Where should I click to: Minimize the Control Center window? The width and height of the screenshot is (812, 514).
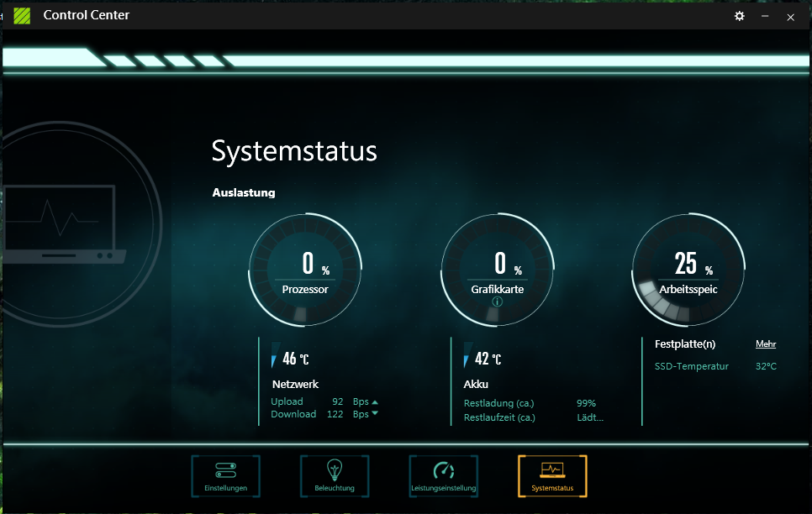765,16
